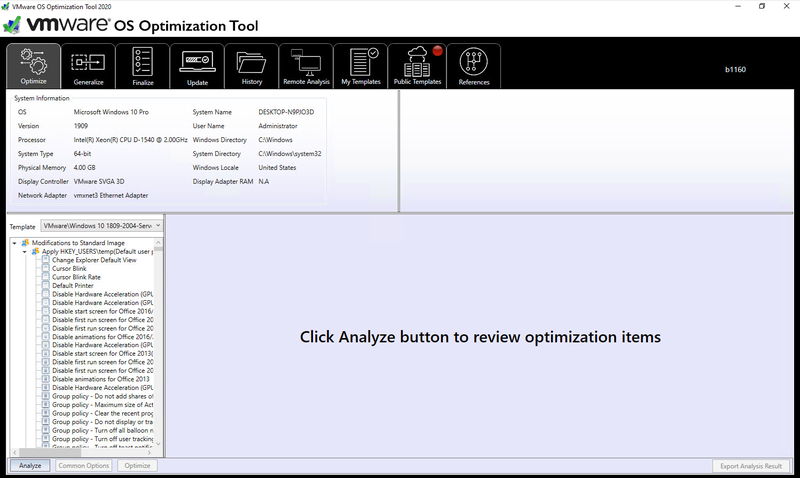
Task: Collapse the Apply HKEY_USERS\temp node
Action: point(25,251)
